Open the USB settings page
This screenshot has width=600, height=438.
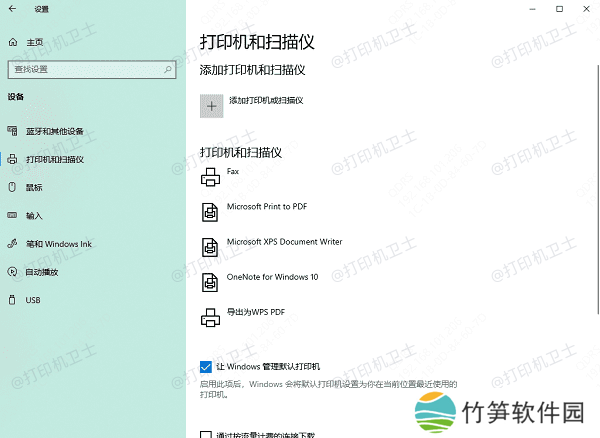click(33, 300)
